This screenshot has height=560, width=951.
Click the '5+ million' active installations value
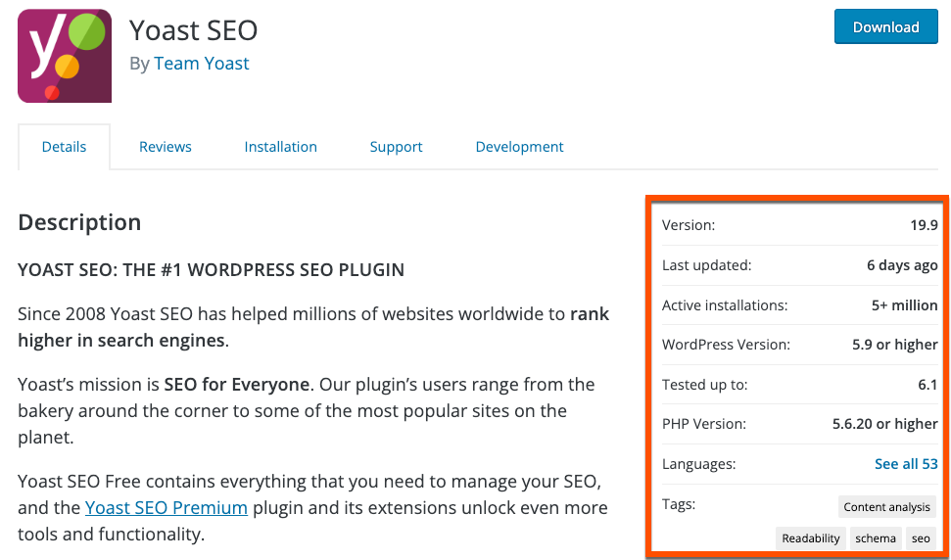(x=905, y=304)
